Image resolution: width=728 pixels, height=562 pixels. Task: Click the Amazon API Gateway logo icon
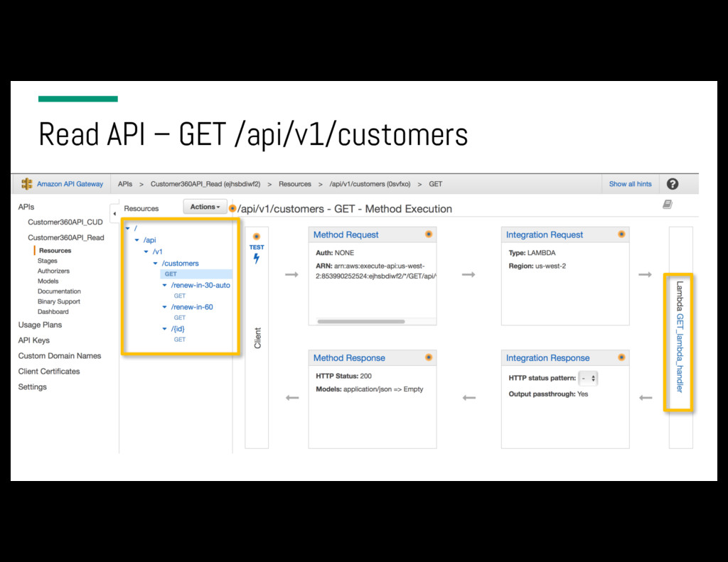27,184
